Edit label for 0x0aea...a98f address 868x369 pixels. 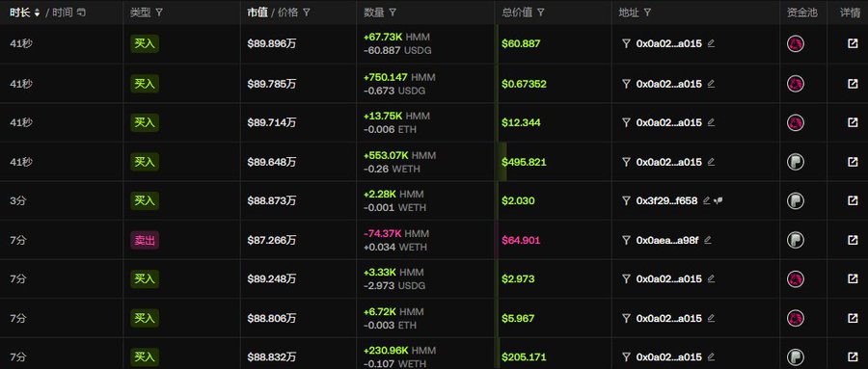click(x=708, y=240)
